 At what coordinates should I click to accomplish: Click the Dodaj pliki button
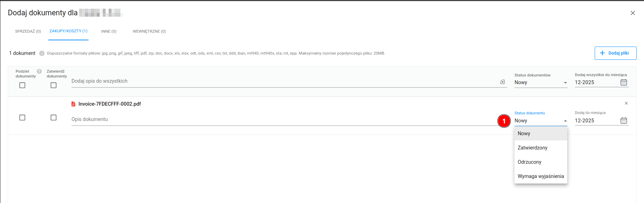click(615, 53)
